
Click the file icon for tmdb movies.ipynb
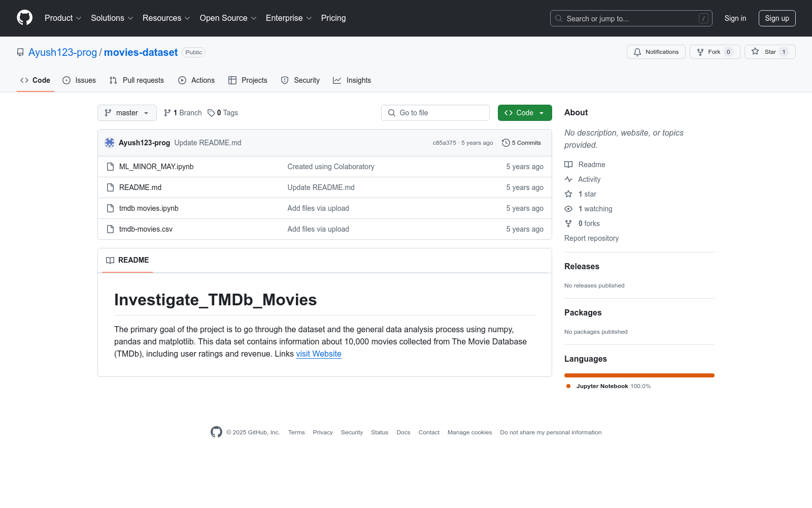tap(110, 208)
